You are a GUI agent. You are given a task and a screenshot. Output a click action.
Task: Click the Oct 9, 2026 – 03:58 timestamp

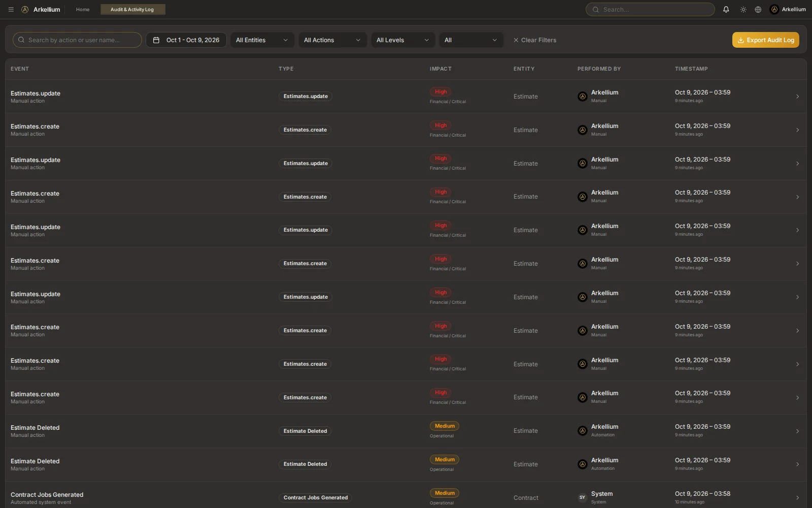click(x=702, y=494)
